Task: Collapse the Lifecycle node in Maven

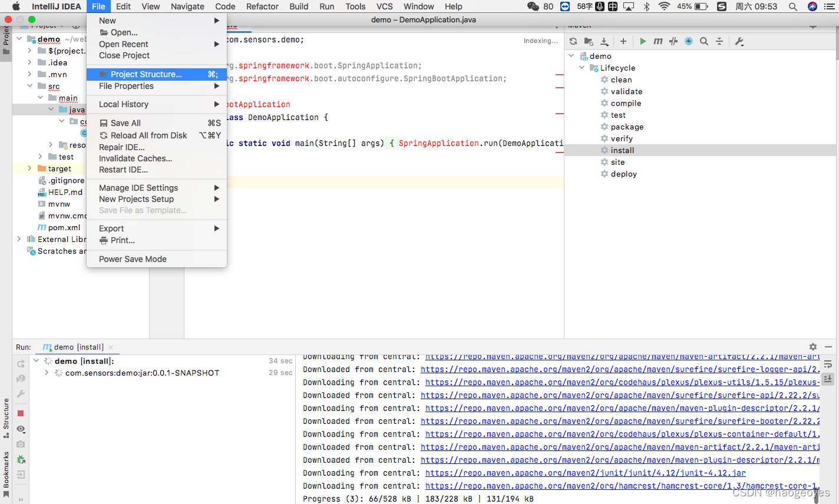Action: 582,68
